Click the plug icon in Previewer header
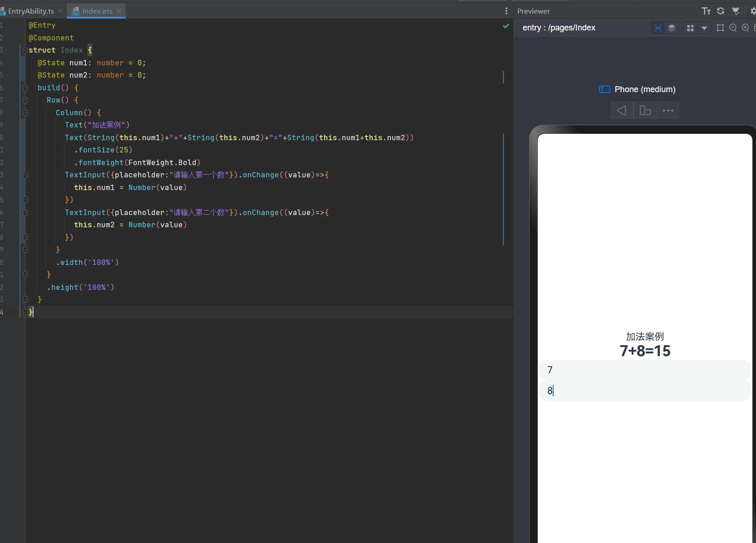Image resolution: width=756 pixels, height=543 pixels. click(x=736, y=11)
